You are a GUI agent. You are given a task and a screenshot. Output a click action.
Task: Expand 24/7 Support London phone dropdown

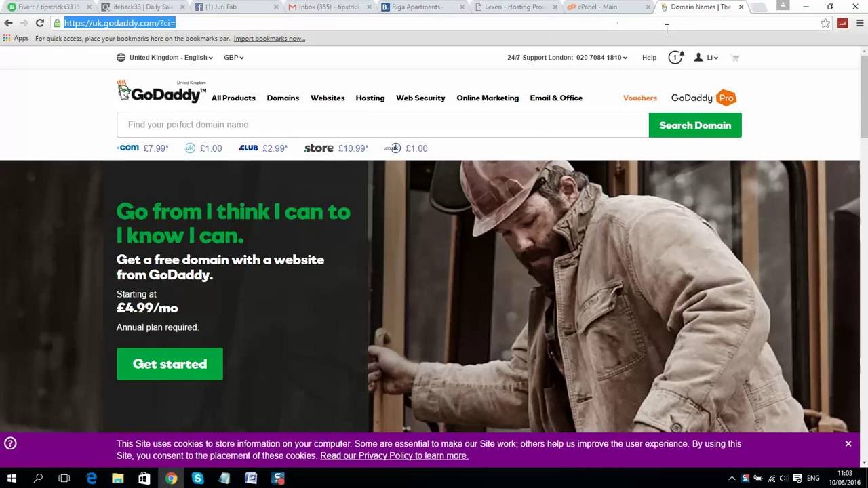[x=568, y=58]
